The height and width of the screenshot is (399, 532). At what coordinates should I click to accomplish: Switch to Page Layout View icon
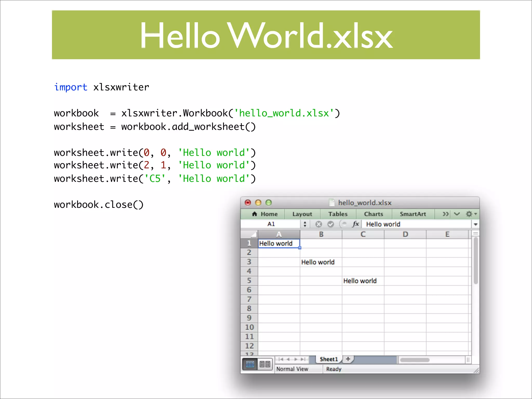click(x=265, y=364)
